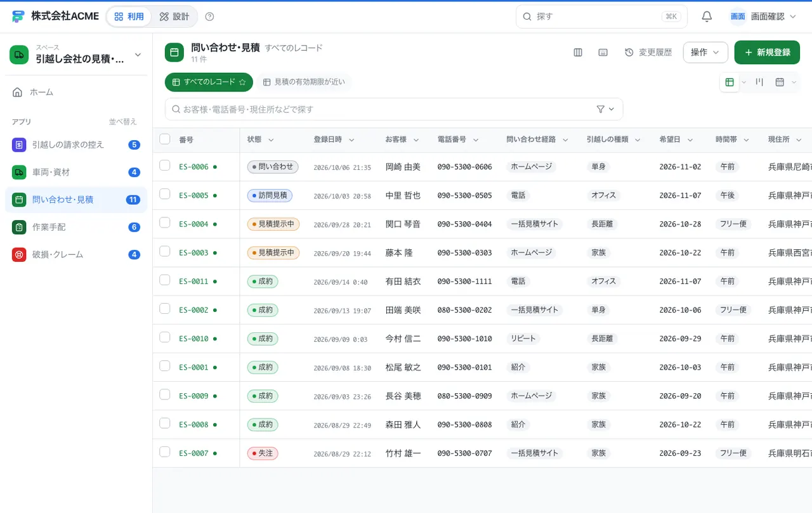Switch to the kanban board view icon
This screenshot has height=513, width=812.
[x=759, y=82]
